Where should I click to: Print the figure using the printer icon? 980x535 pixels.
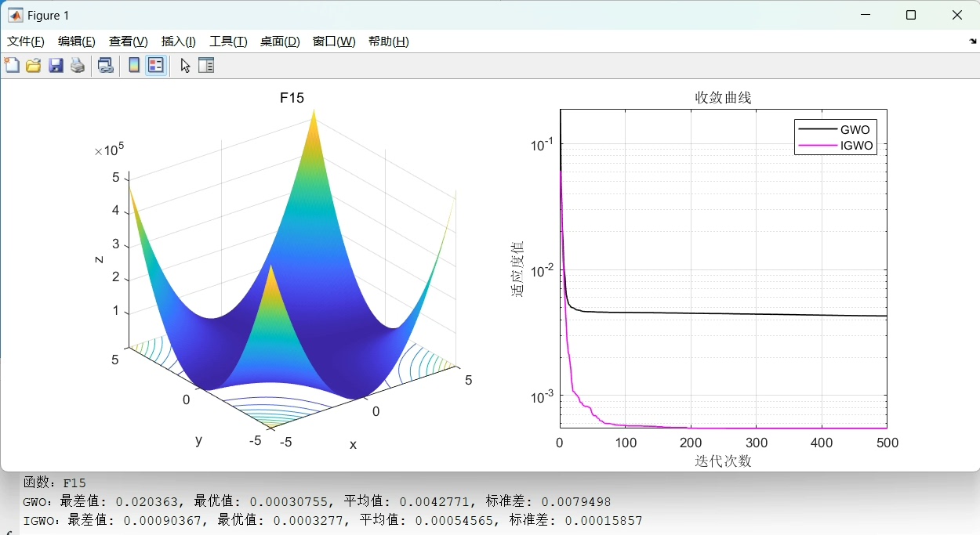pos(77,65)
